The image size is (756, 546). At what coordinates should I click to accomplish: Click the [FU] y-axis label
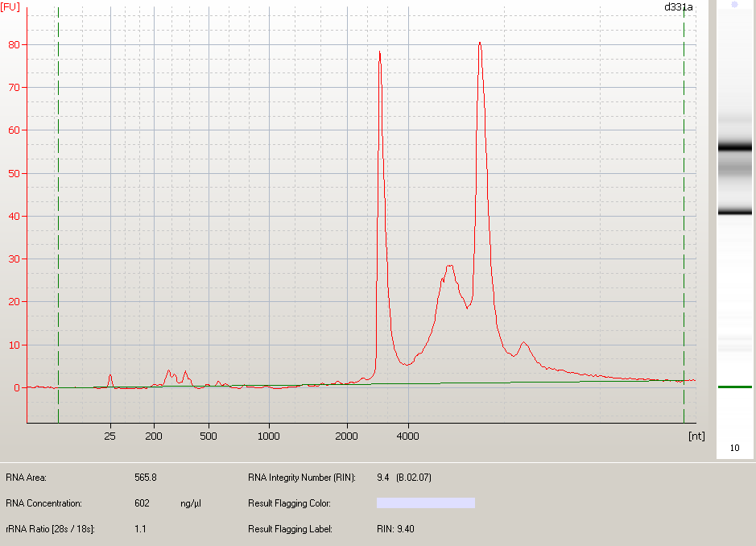10,7
